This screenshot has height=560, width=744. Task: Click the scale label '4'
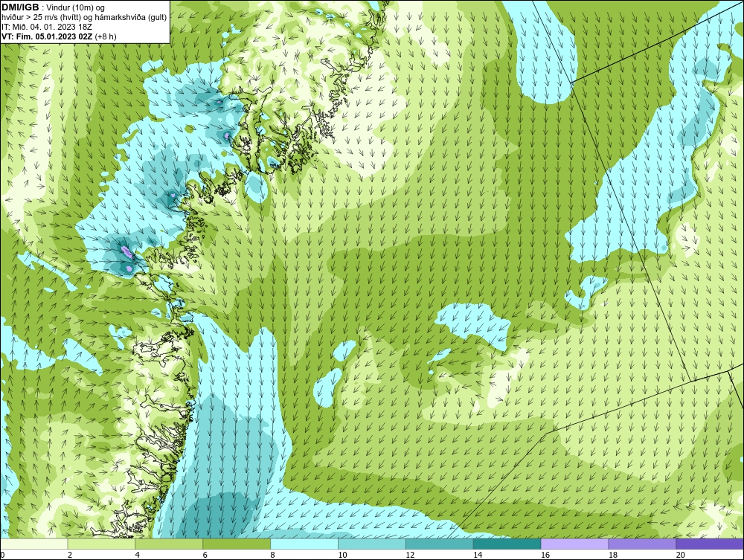[138, 555]
